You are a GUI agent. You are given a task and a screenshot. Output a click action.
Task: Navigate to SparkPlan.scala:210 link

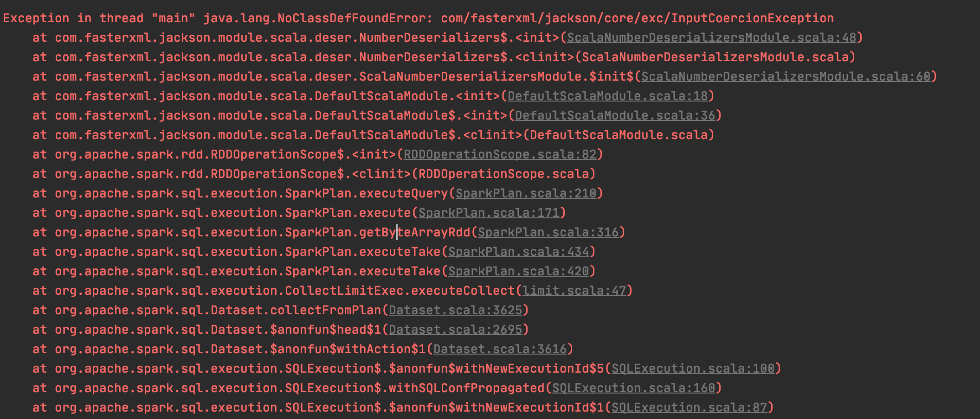[526, 193]
